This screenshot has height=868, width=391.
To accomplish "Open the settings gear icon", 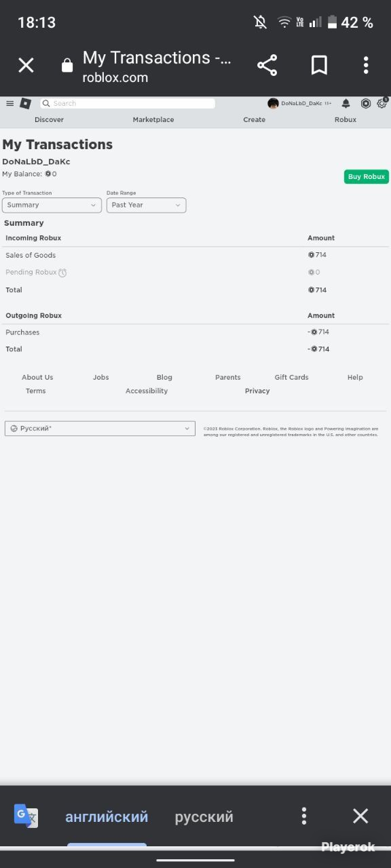I will (x=382, y=104).
